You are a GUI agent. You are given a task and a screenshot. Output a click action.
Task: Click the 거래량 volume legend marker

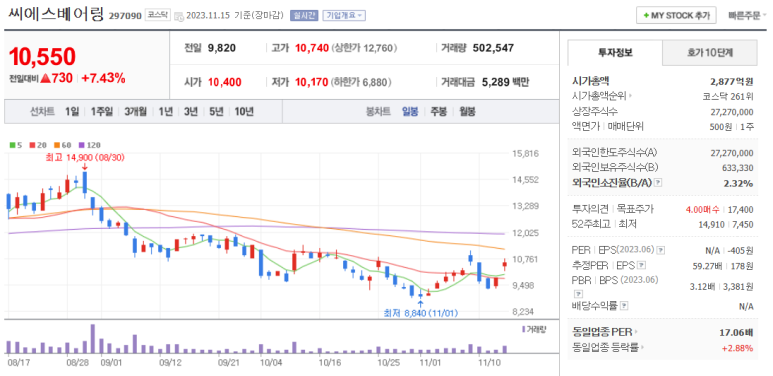click(523, 329)
